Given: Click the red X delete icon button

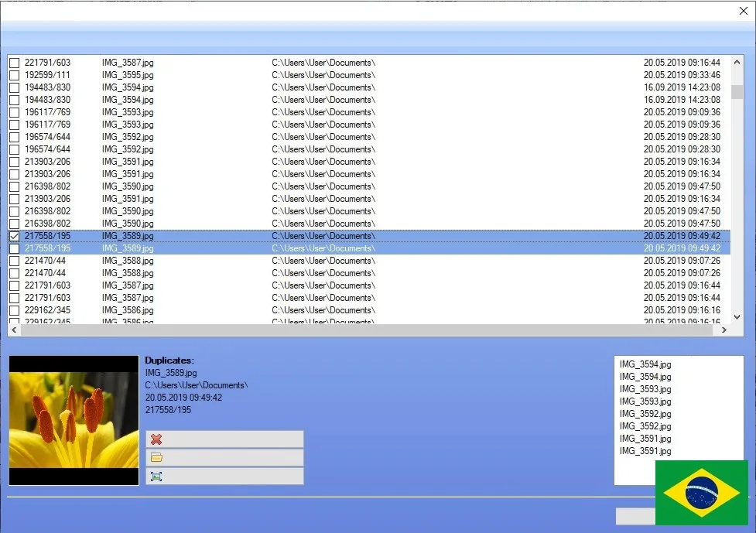Looking at the screenshot, I should pyautogui.click(x=156, y=439).
